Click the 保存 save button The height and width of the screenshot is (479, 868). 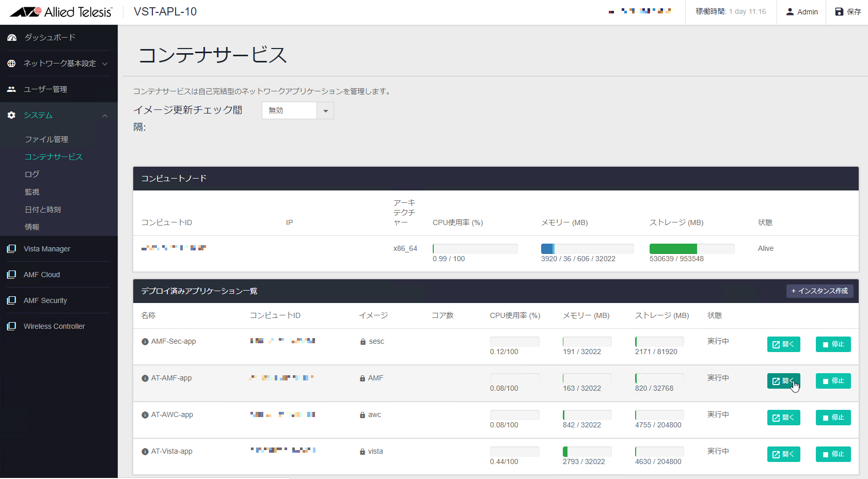847,12
